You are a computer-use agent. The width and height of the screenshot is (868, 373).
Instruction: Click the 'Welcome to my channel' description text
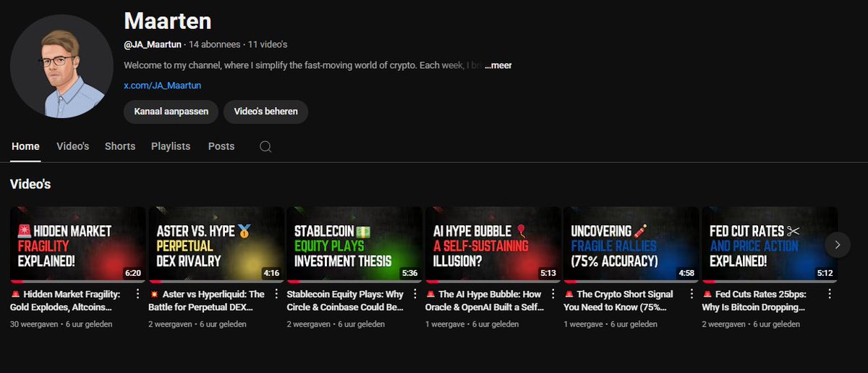click(x=304, y=65)
